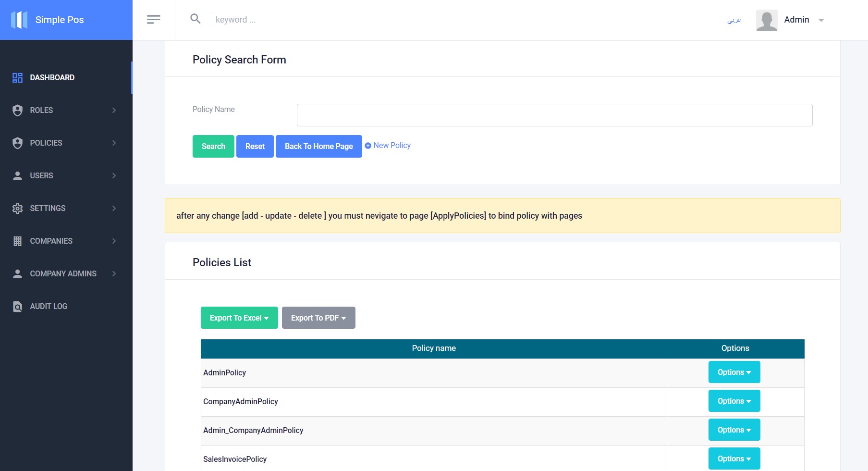Click the Companies building icon
Screen dimensions: 868x471
point(17,241)
